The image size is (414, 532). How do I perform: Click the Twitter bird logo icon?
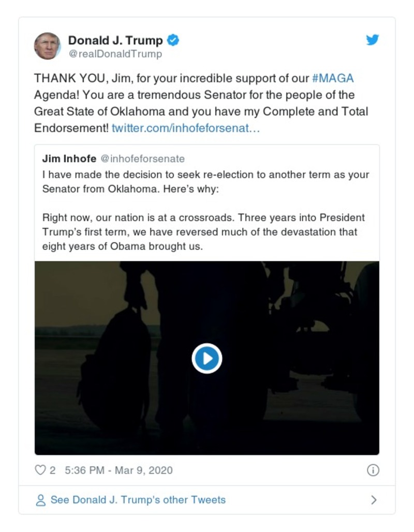373,40
